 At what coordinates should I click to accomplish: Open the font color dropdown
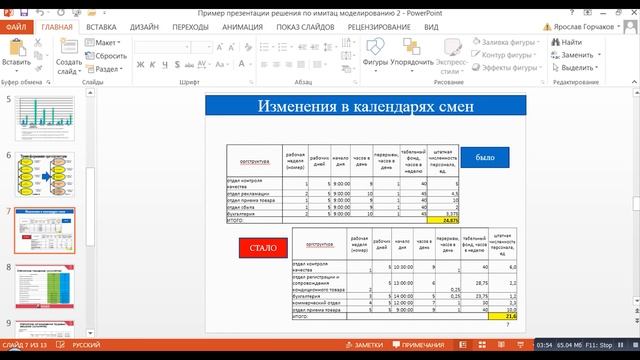[250, 64]
